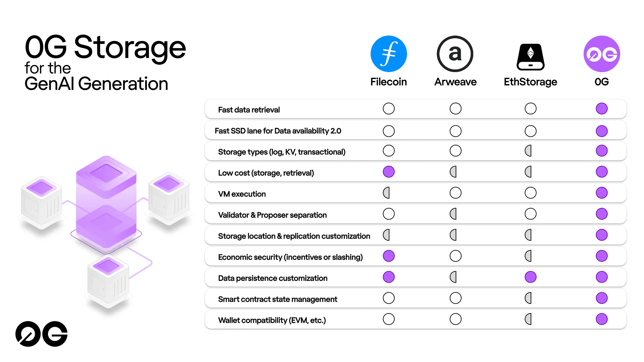
Task: Click the purple 0G logo in header
Action: pyautogui.click(x=602, y=54)
